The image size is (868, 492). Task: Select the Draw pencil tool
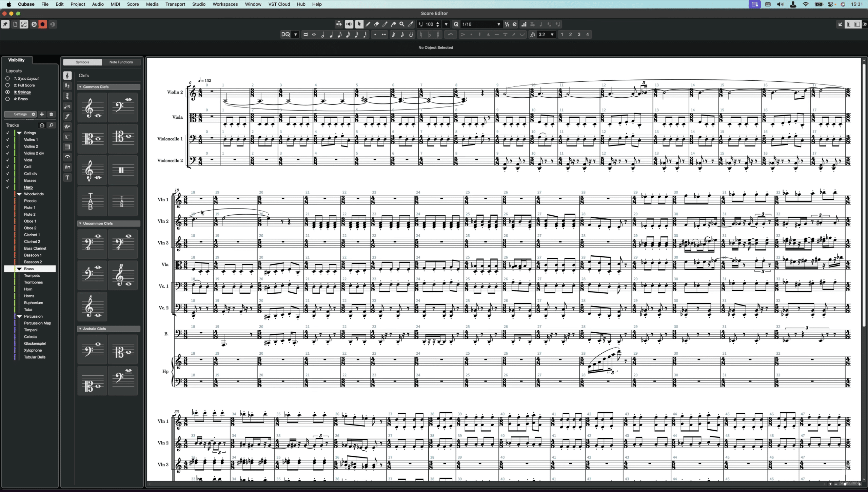(368, 24)
